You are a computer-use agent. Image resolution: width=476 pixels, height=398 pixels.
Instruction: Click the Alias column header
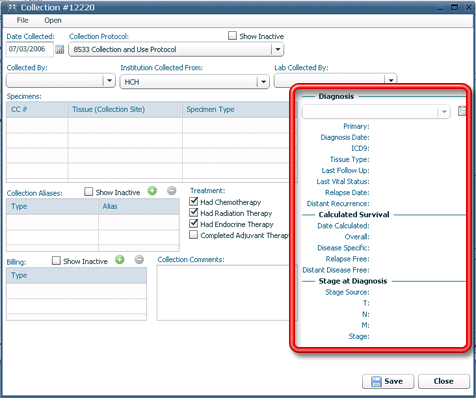pos(139,207)
